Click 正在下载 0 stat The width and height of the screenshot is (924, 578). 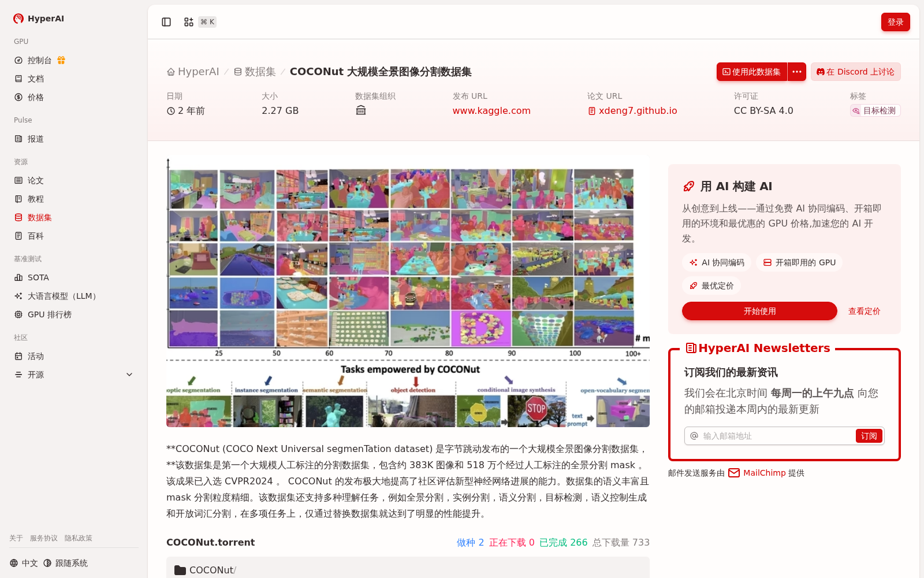(512, 542)
